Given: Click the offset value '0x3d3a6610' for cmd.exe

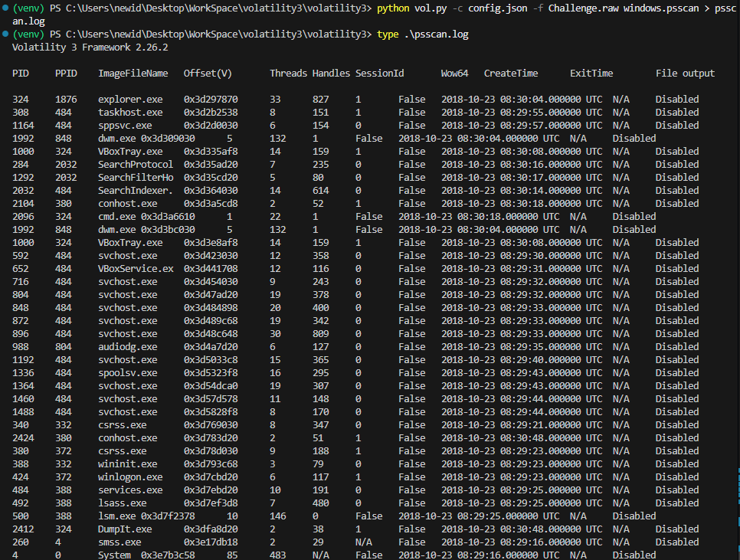Looking at the screenshot, I should click(168, 217).
